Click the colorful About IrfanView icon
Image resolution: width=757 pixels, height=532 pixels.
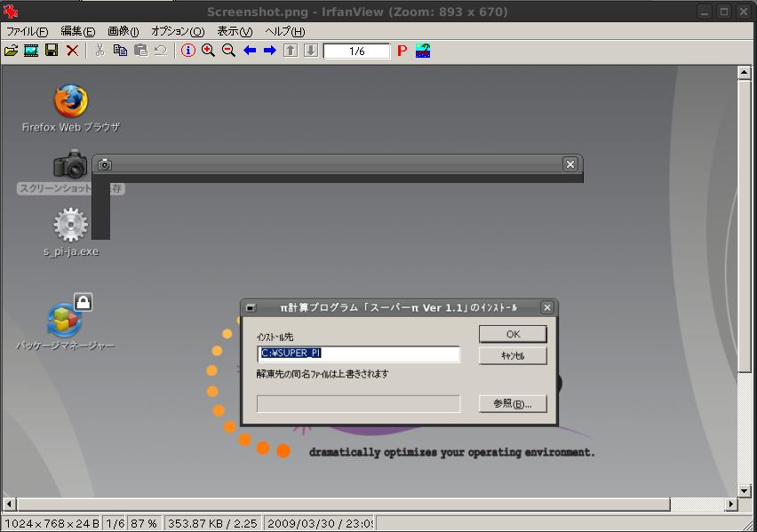(x=422, y=51)
